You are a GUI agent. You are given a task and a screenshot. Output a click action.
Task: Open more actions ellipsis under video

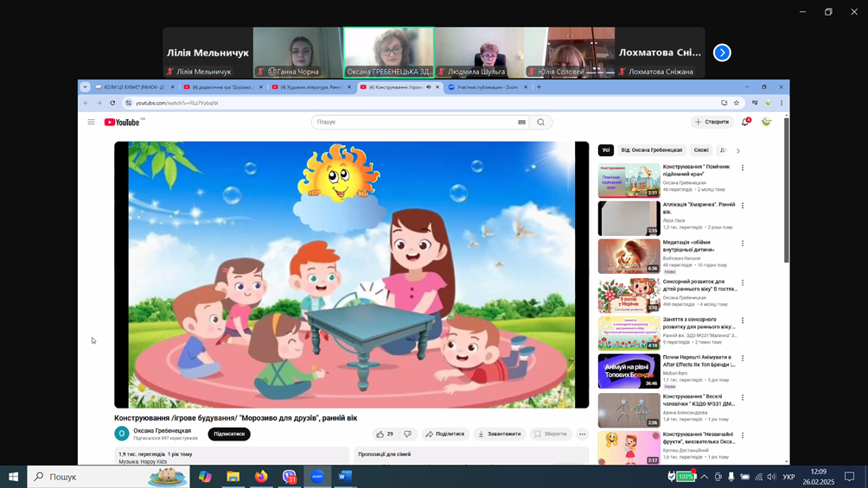point(583,434)
